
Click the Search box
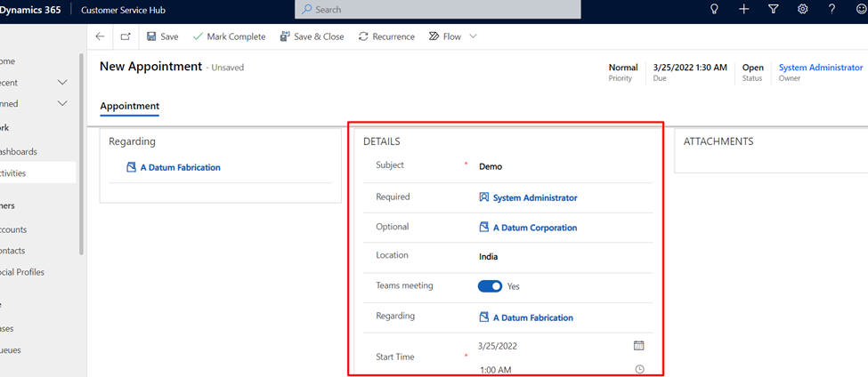[x=437, y=9]
